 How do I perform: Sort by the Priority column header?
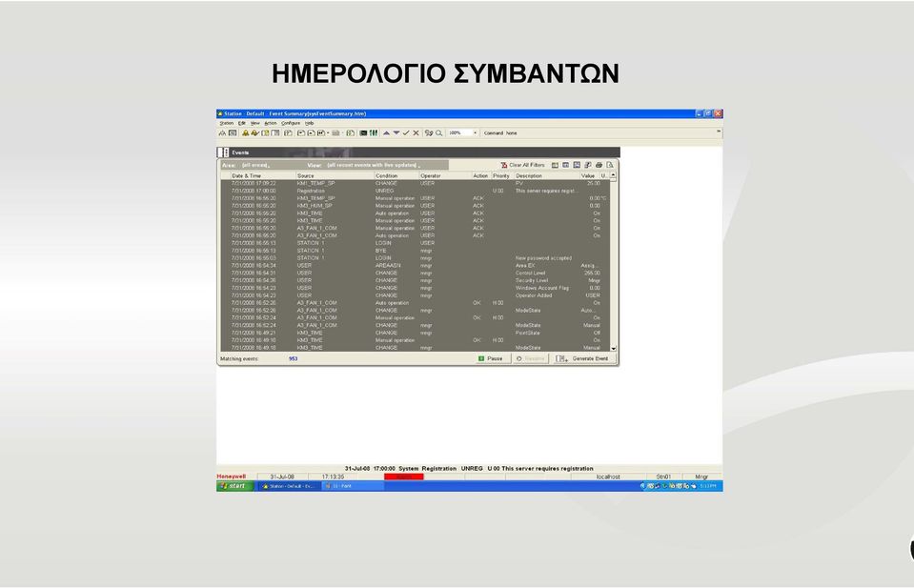coord(501,175)
